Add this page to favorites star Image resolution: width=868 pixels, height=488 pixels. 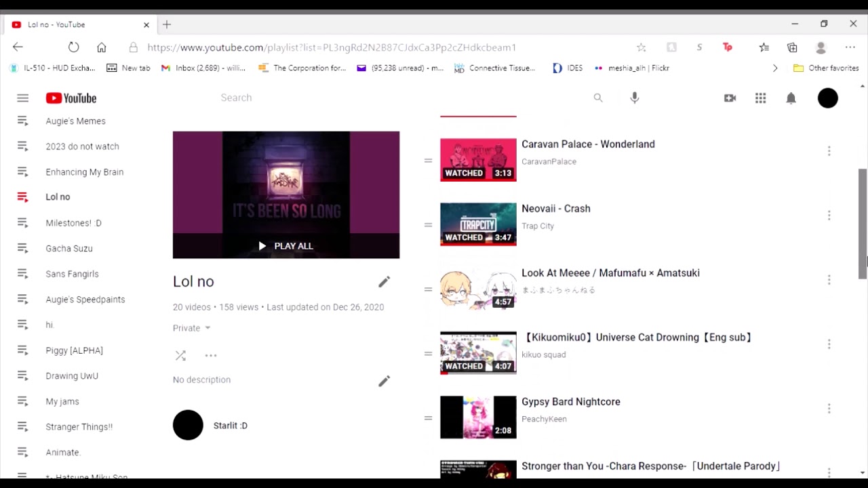pyautogui.click(x=641, y=47)
